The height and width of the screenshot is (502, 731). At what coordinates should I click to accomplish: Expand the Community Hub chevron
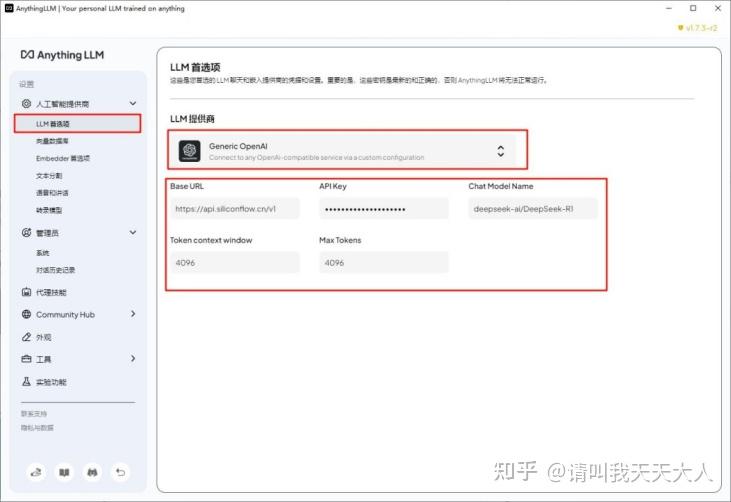(133, 314)
